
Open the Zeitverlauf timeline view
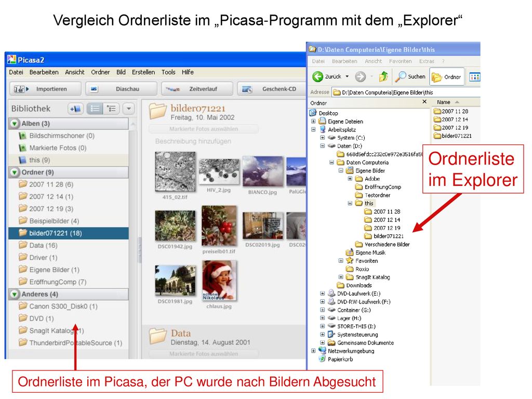[197, 89]
